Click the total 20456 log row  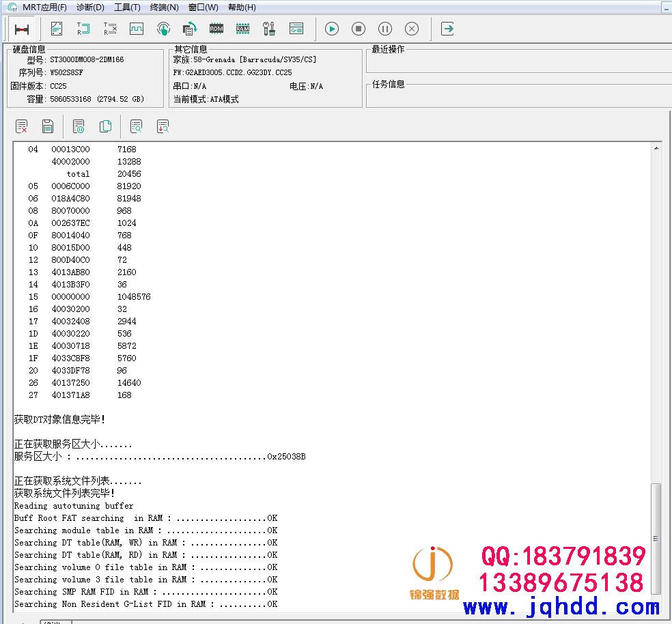click(x=104, y=173)
